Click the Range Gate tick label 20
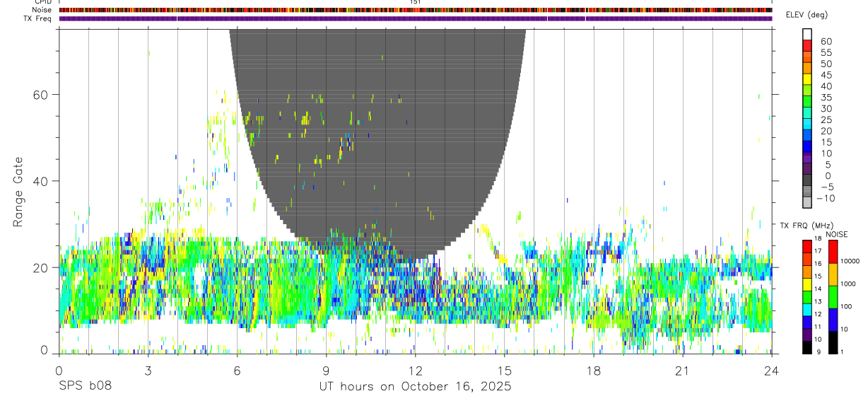 41,267
